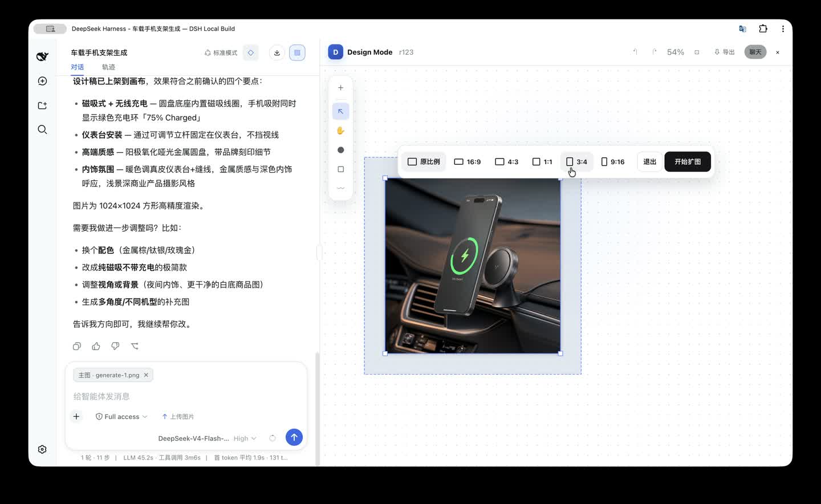Select the arrow pointer tool on canvas
Viewport: 821px width, 504px height.
coord(341,111)
